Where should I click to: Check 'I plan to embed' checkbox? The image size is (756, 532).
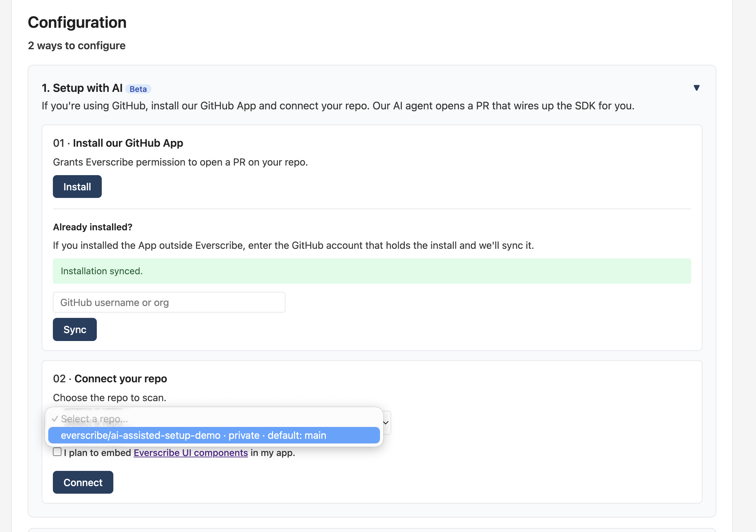57,452
